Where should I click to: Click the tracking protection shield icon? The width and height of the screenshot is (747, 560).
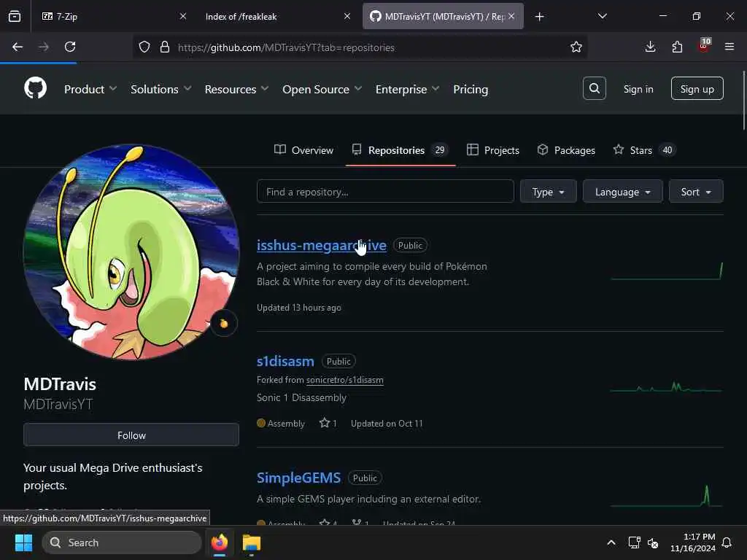coord(144,47)
